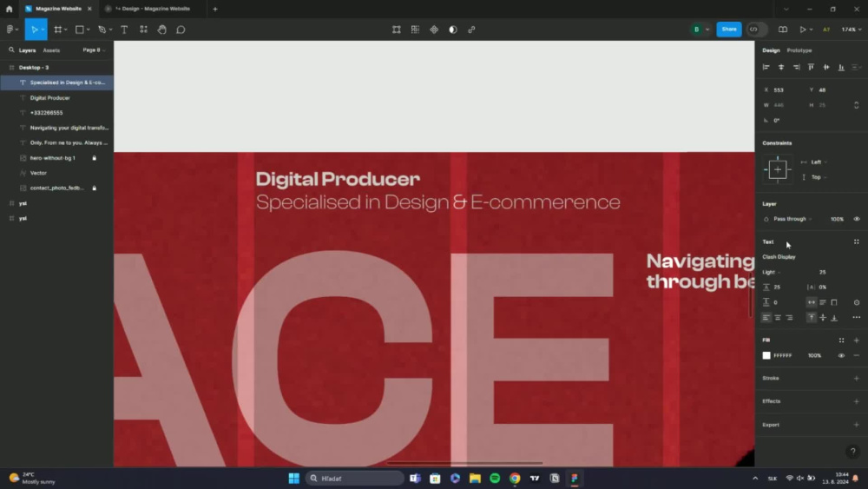Open the Light font weight dropdown

tap(772, 273)
